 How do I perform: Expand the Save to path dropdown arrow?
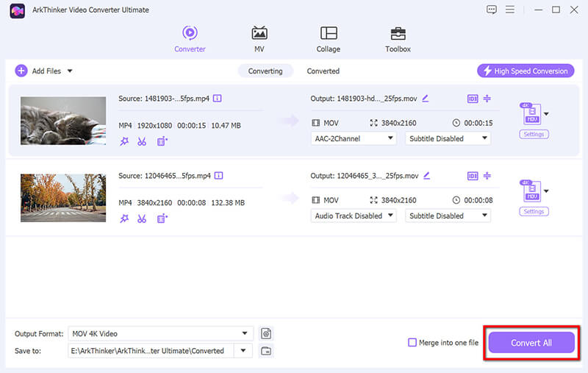point(243,350)
